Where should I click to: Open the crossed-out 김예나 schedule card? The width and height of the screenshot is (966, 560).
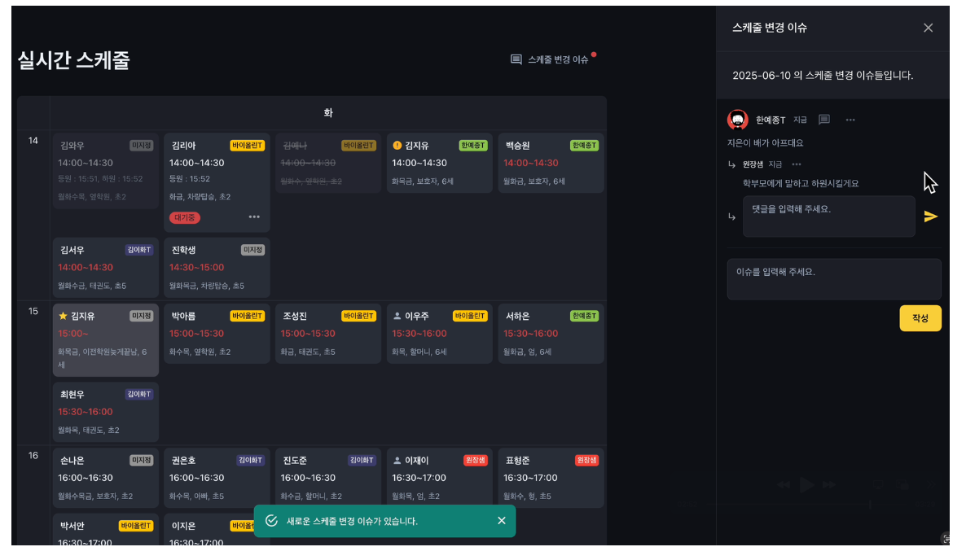[327, 163]
